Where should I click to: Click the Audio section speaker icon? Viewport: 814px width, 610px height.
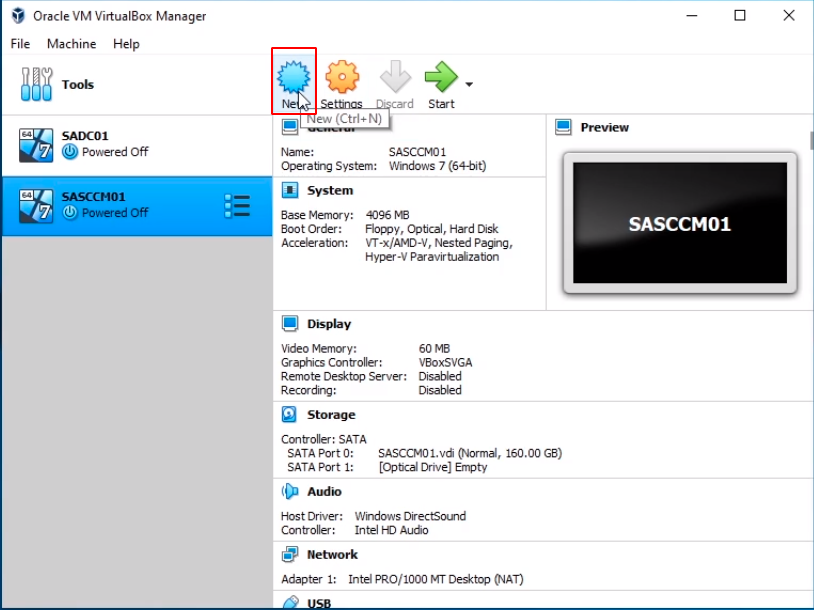click(x=290, y=491)
